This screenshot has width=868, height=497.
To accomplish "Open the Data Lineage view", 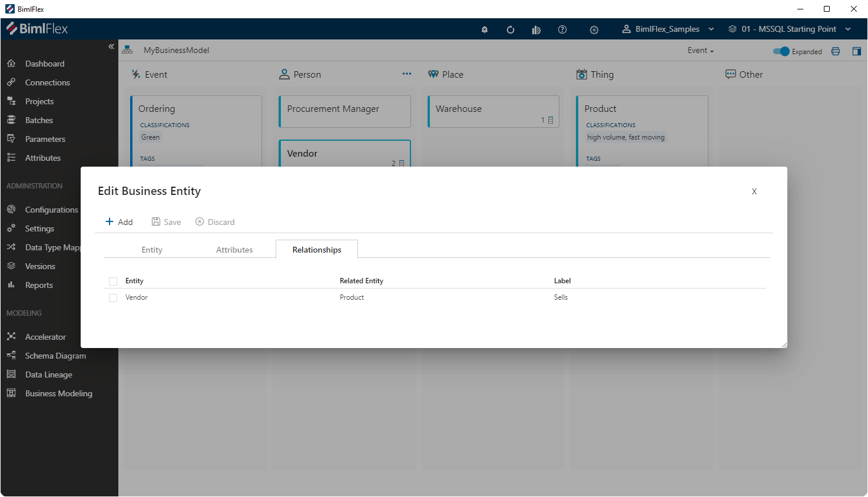I will [x=48, y=374].
